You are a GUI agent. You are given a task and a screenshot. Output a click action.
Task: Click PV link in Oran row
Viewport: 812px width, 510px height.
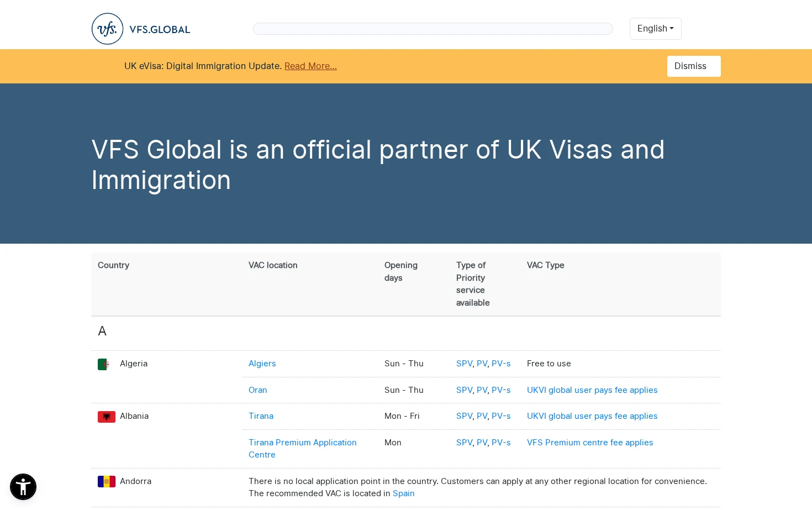(x=482, y=390)
